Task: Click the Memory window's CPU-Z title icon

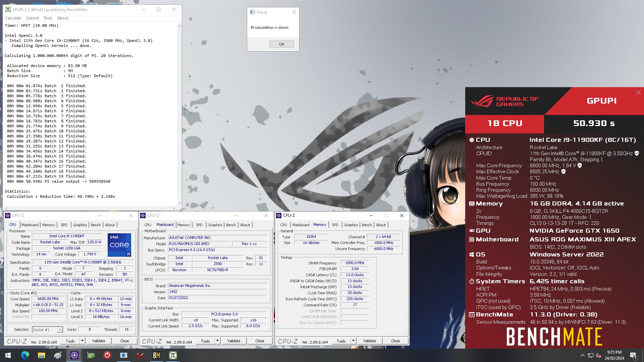Action: tap(279, 216)
